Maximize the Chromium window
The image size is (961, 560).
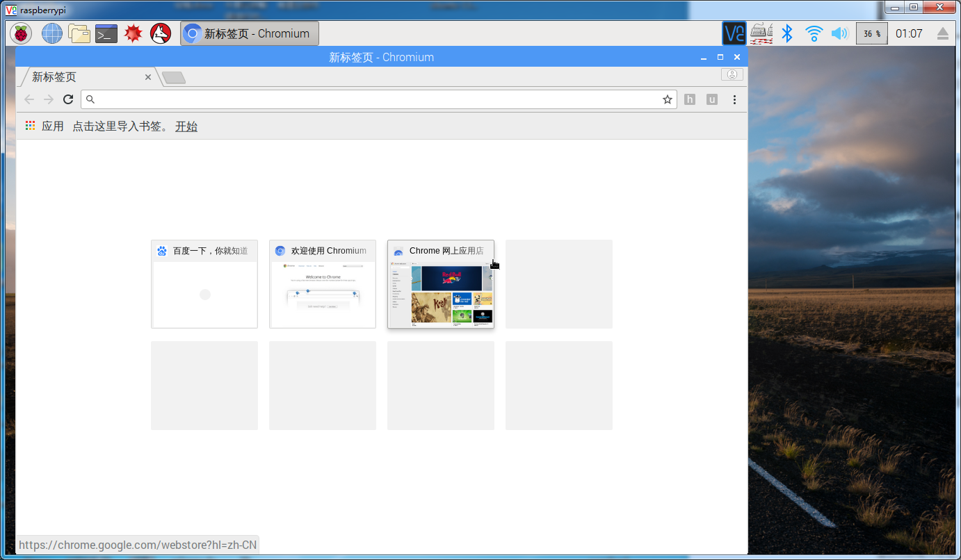(x=720, y=57)
